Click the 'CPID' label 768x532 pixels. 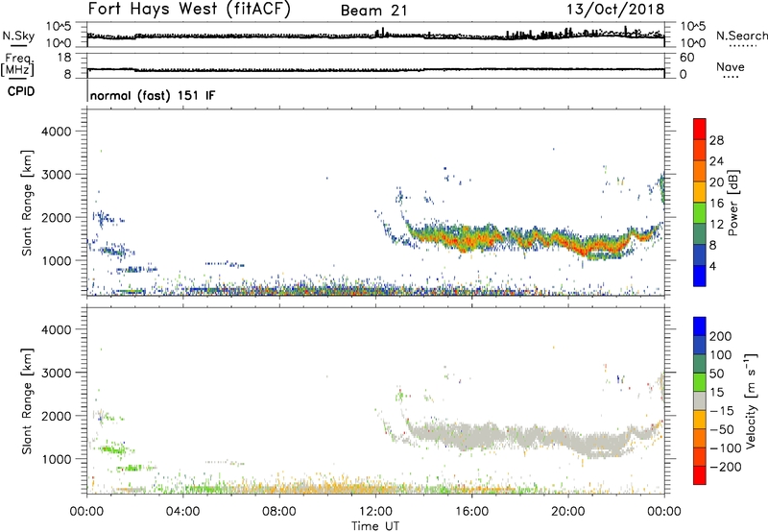21,91
